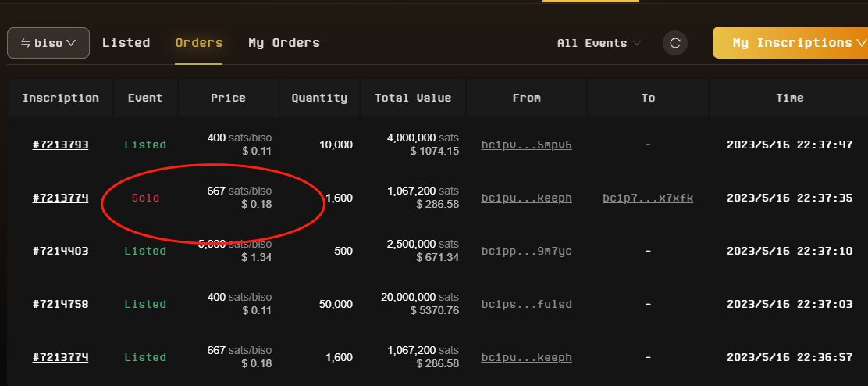Open the My Inscriptions dropdown button
Viewport: 868px width, 386px height.
click(x=791, y=43)
